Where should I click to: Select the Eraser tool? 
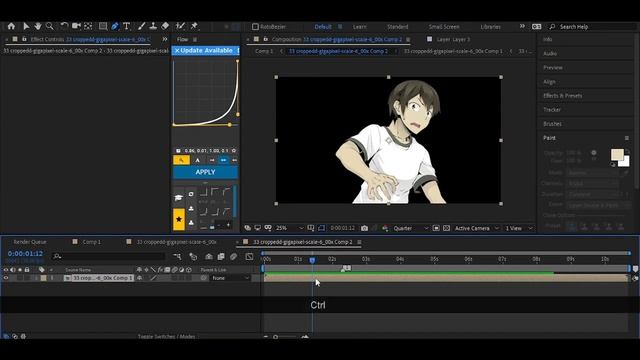tap(165, 26)
